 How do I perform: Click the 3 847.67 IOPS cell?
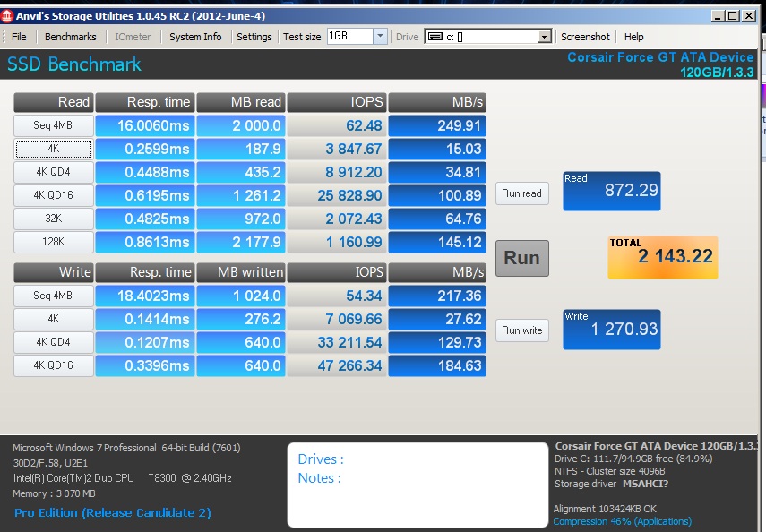[x=337, y=149]
